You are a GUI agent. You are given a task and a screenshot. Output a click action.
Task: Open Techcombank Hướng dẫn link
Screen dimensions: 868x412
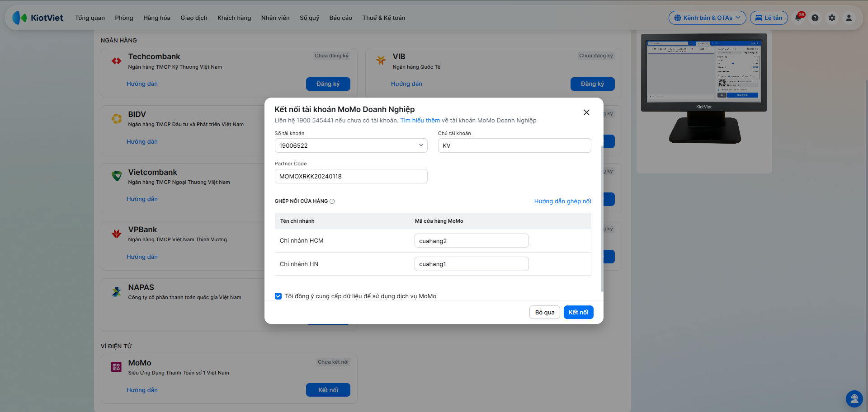pyautogui.click(x=142, y=84)
